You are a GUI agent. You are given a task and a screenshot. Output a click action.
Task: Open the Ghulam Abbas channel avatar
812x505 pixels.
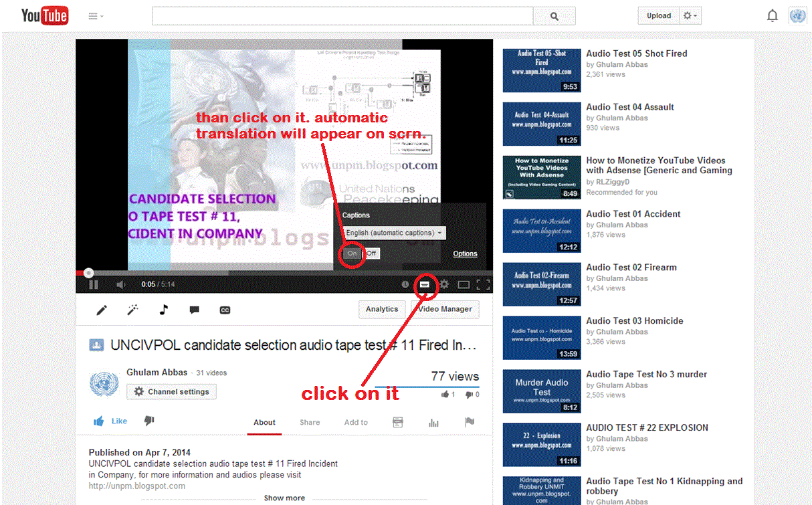tap(104, 385)
